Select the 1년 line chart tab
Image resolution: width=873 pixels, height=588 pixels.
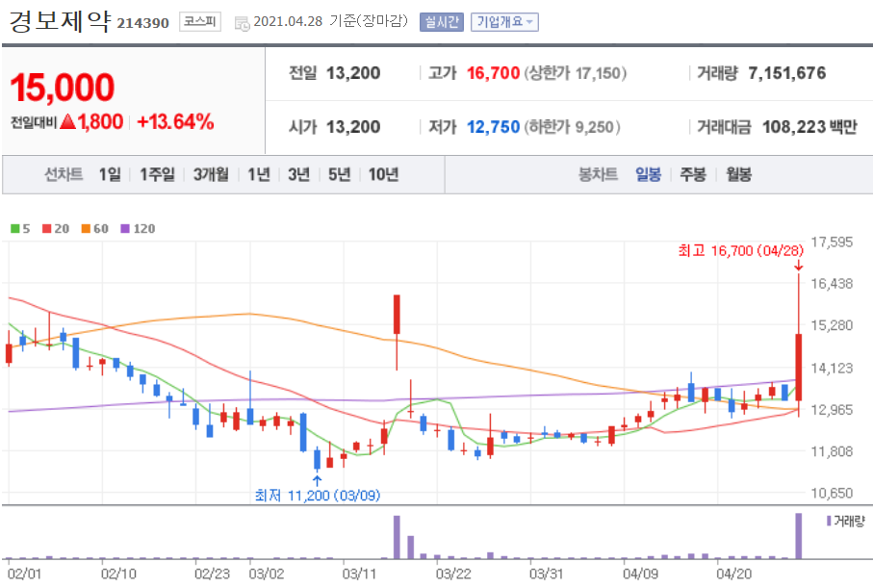[x=259, y=175]
